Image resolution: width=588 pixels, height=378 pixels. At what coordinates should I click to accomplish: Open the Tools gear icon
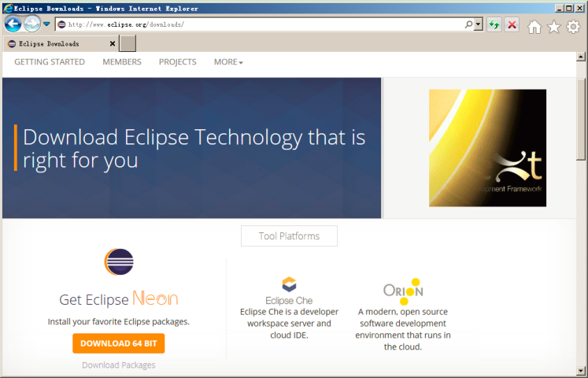(573, 27)
